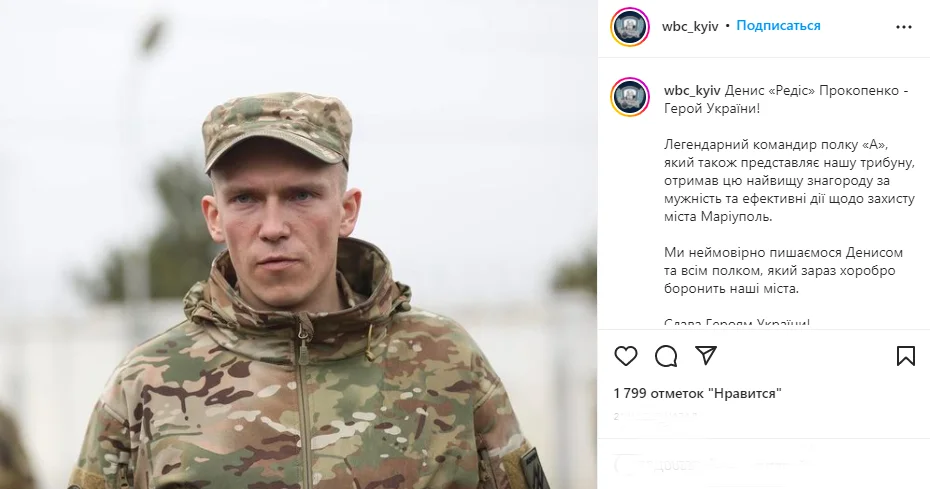Click the wbc_kyiv avatar in the header

630,27
